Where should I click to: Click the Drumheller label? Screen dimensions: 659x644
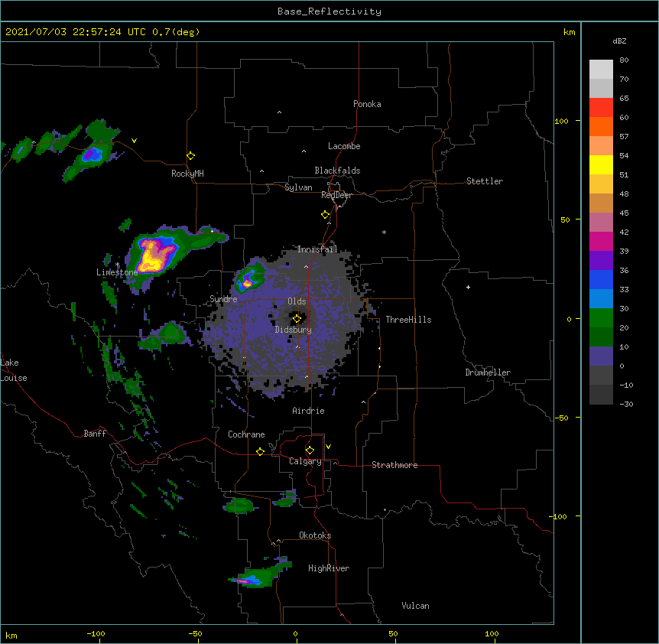(x=488, y=372)
